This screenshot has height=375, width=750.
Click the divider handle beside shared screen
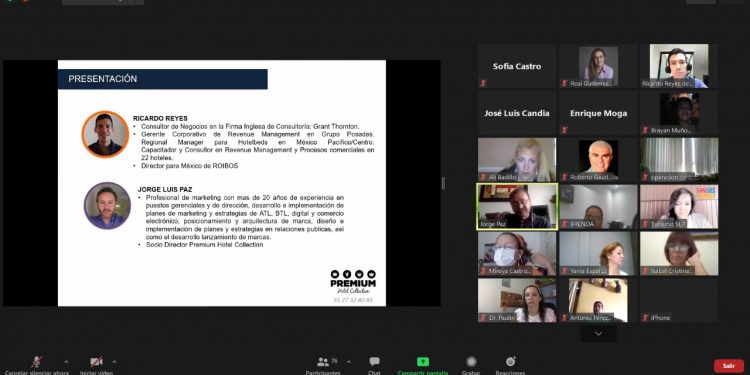pyautogui.click(x=443, y=183)
